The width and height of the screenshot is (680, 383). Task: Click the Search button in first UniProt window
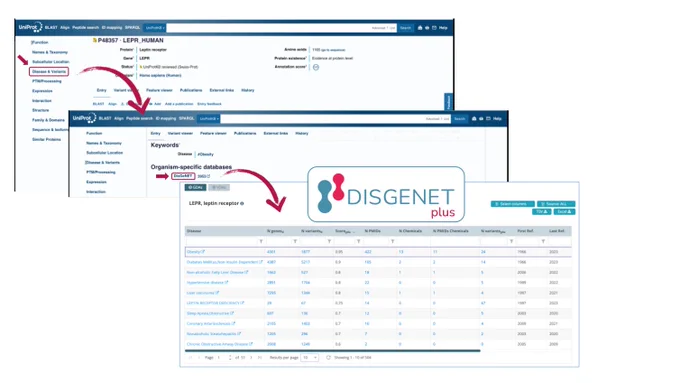pos(405,28)
